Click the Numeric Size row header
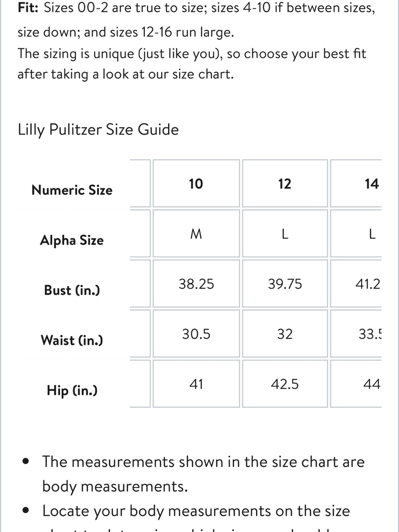 point(72,190)
